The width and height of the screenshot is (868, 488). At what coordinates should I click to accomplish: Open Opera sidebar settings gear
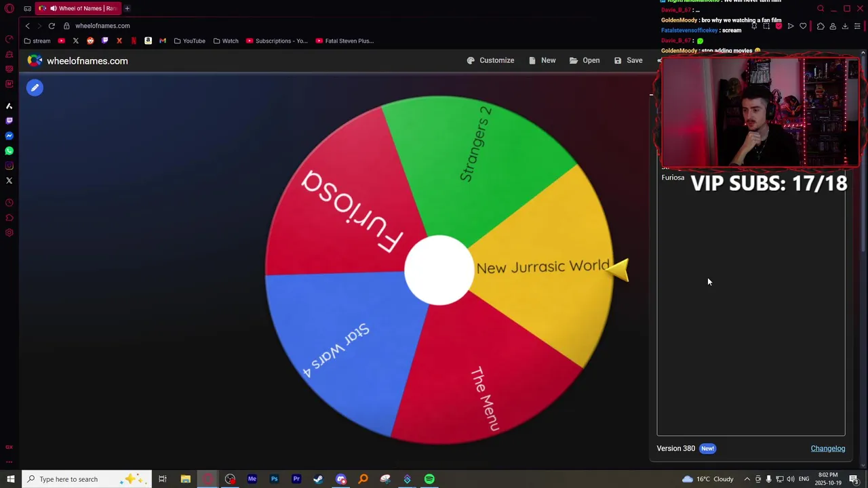click(9, 232)
